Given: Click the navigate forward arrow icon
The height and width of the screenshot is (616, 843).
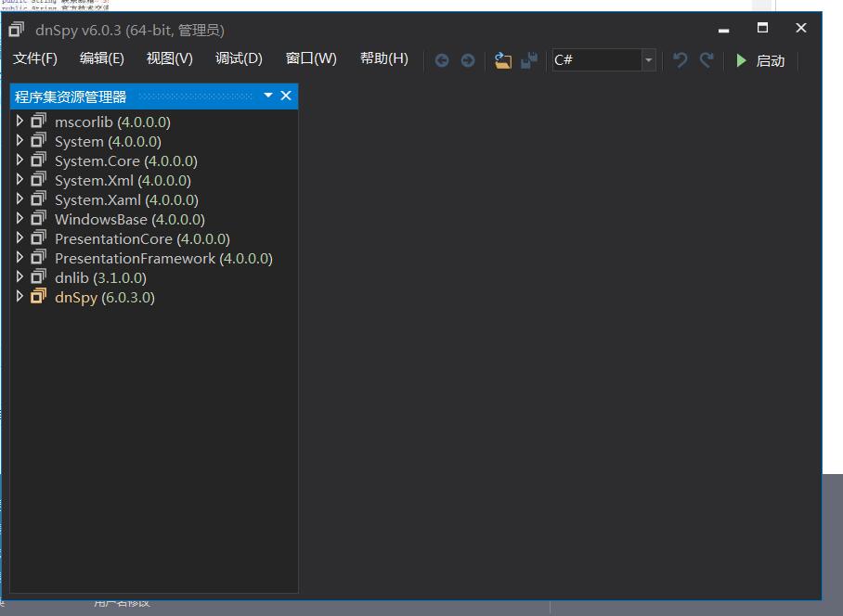Looking at the screenshot, I should click(x=468, y=60).
